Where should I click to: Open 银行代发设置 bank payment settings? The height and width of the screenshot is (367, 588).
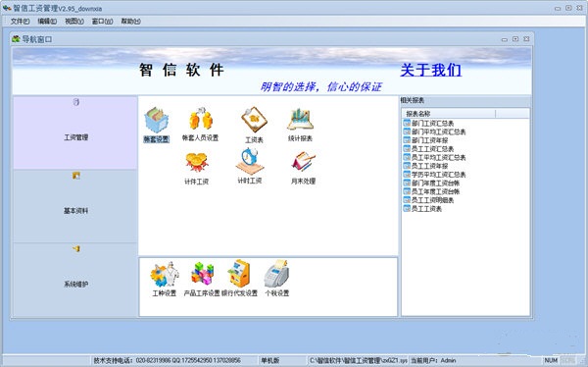point(240,279)
